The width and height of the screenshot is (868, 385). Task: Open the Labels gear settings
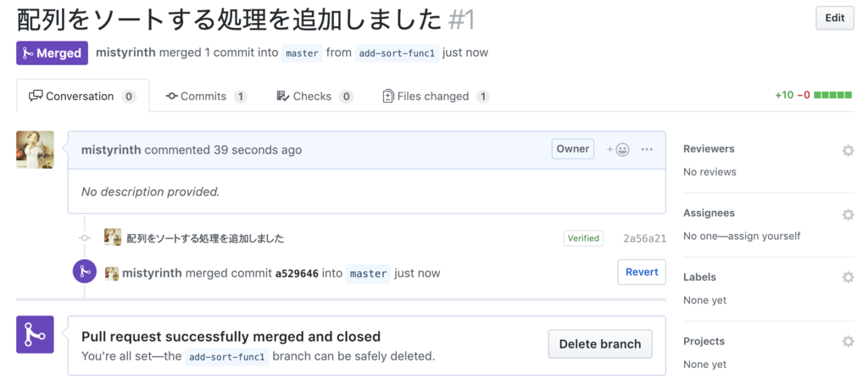(848, 277)
